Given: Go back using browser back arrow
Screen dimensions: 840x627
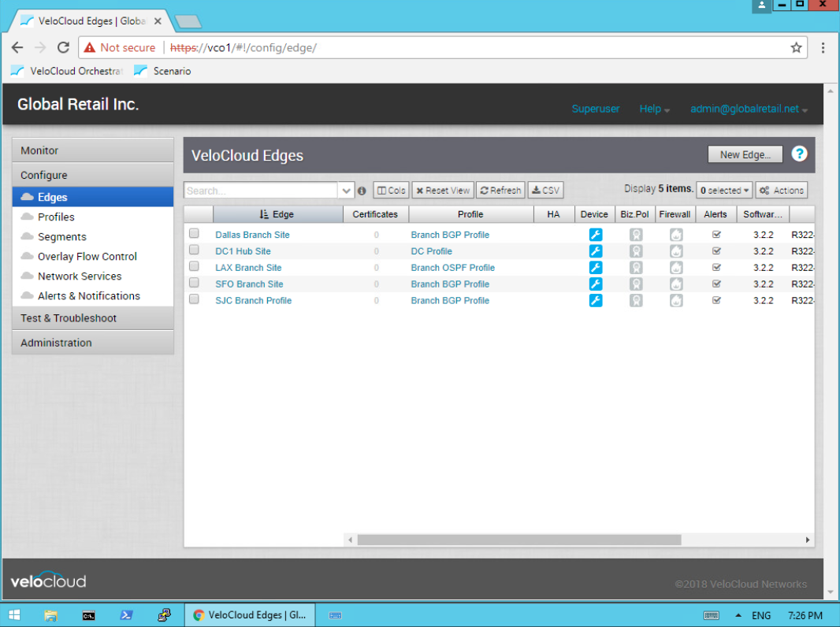Looking at the screenshot, I should click(x=17, y=47).
